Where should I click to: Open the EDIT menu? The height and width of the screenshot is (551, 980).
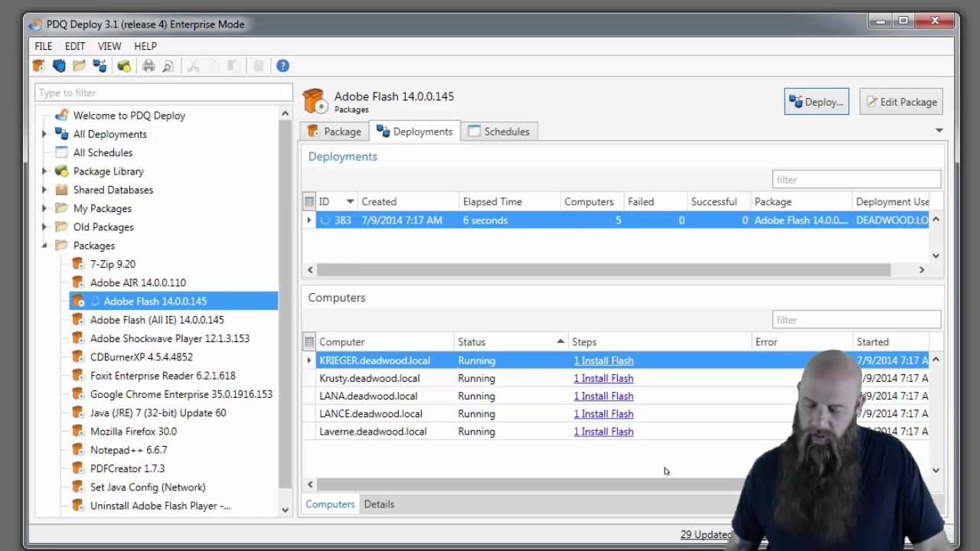click(75, 46)
